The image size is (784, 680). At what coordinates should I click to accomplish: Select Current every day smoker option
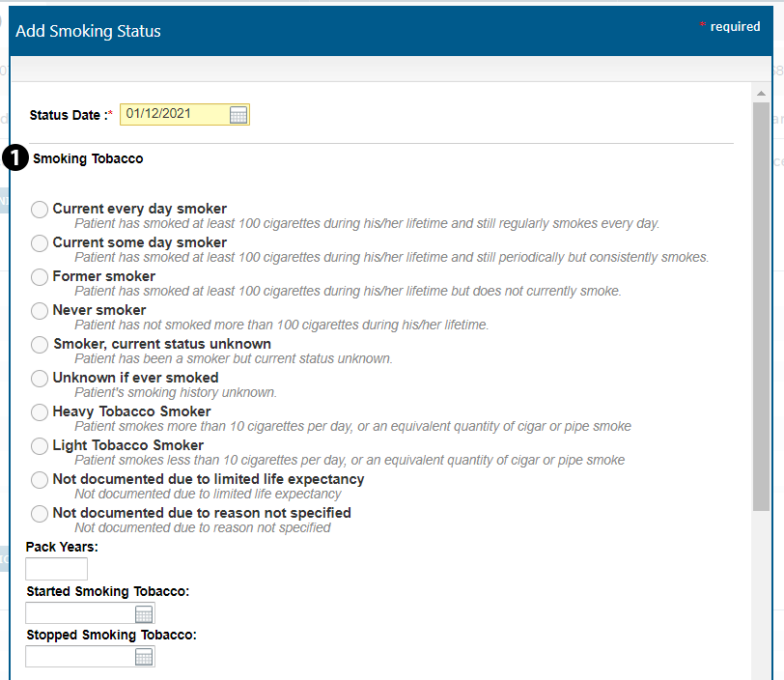[40, 210]
